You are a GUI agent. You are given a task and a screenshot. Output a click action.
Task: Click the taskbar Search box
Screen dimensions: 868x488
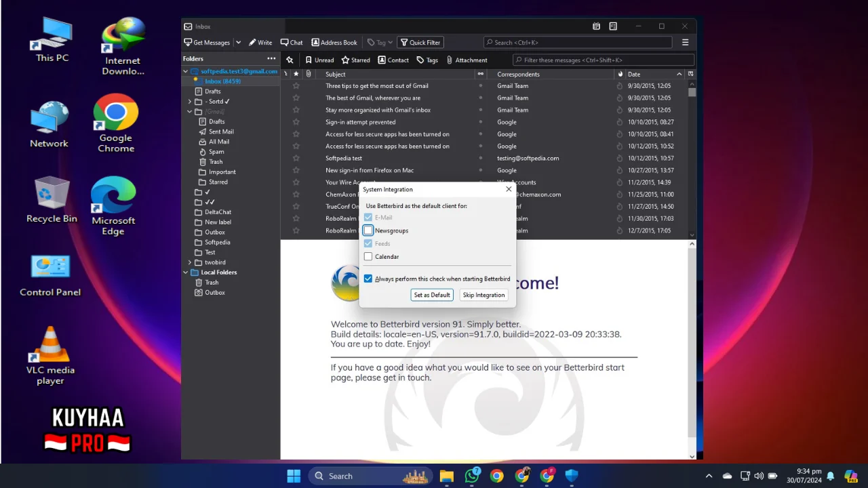point(371,476)
